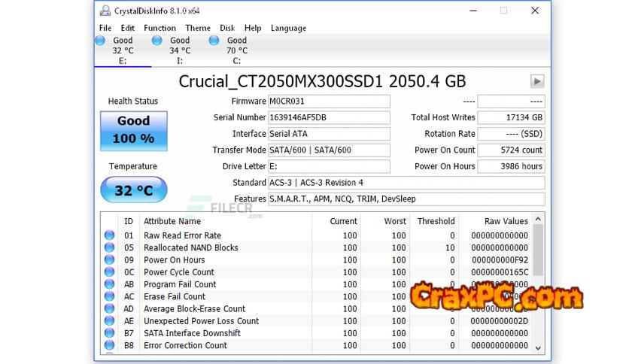Open the Disk menu
Screen dimensions: 629x364
pyautogui.click(x=226, y=28)
